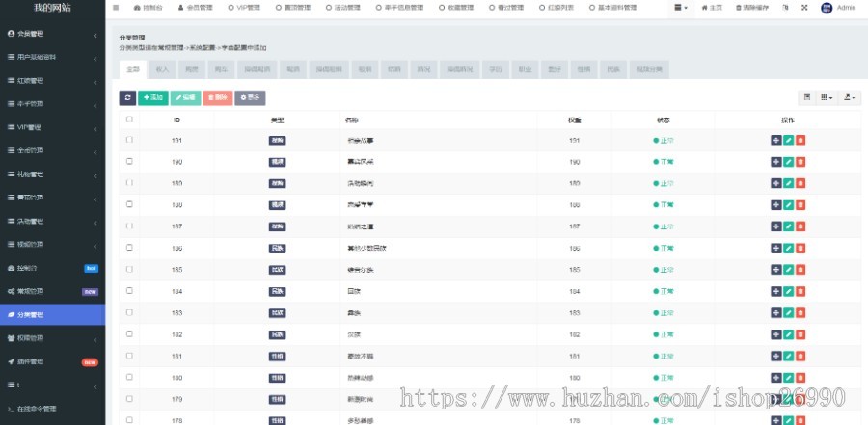The height and width of the screenshot is (425, 868).
Task: Delete row 190 with the red trash icon
Action: point(800,162)
